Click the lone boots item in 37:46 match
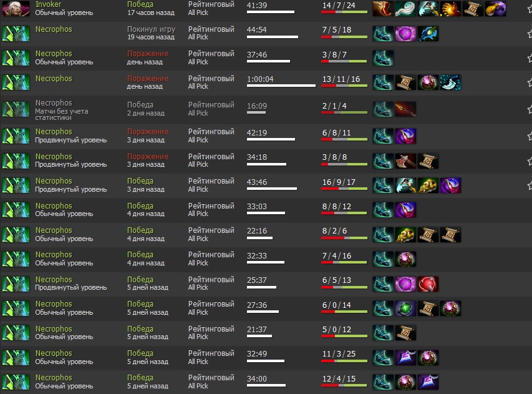The image size is (532, 394). tap(383, 58)
